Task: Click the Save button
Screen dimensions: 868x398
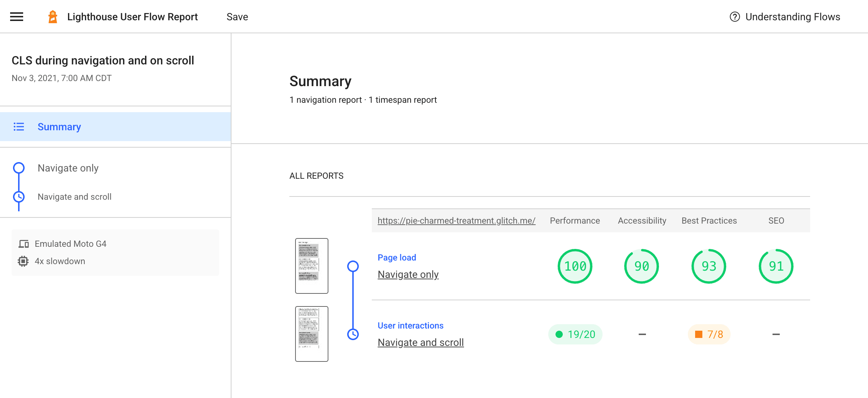Action: (238, 17)
